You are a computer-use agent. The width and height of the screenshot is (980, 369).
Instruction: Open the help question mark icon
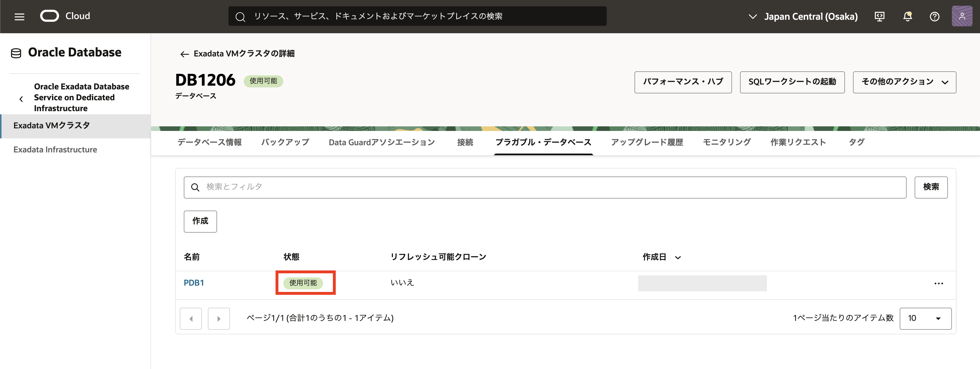(x=934, y=16)
